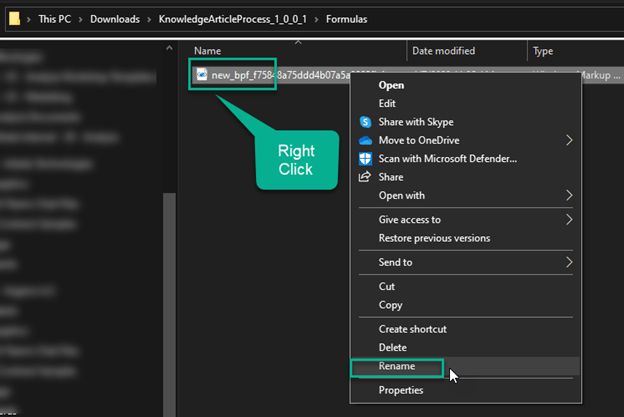The height and width of the screenshot is (417, 624).
Task: Choose Rename from the context menu
Action: click(x=397, y=367)
